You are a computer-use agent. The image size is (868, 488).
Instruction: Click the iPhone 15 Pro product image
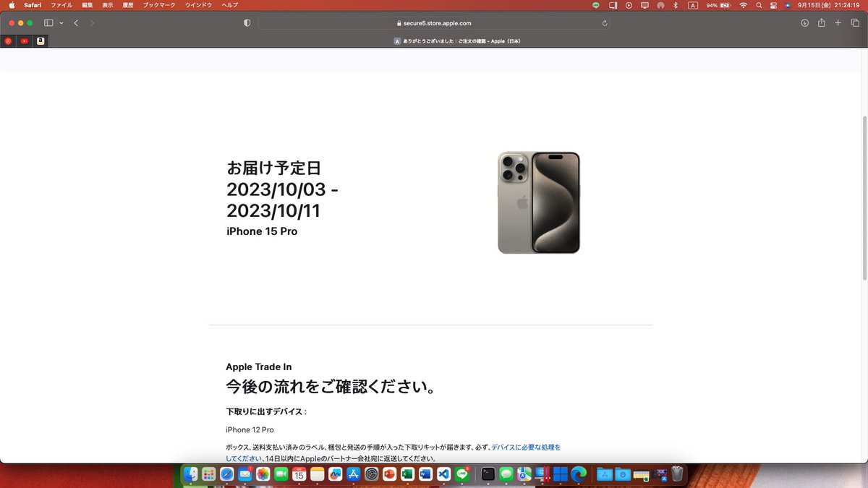[x=539, y=202]
